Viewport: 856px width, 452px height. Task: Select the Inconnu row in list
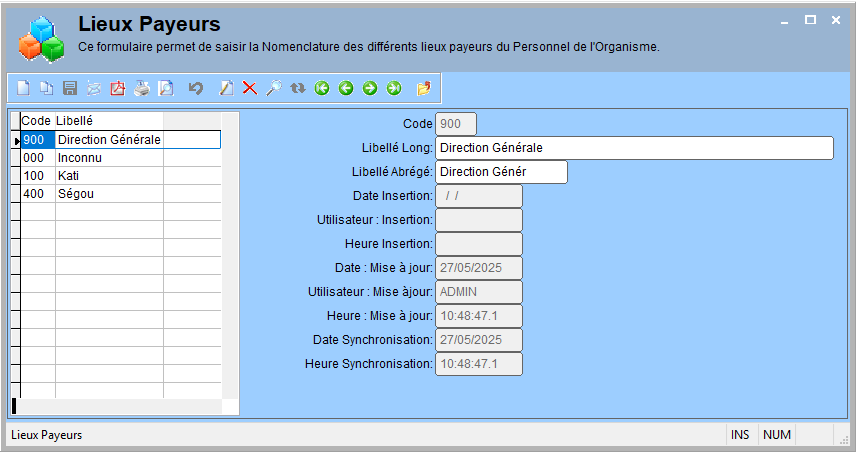click(x=121, y=158)
